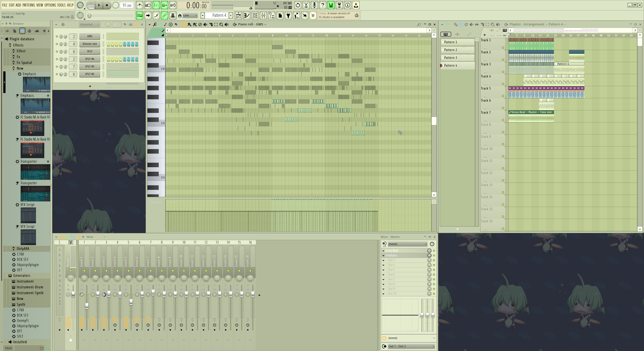Open the OPTIONS menu
Image resolution: width=644 pixels, height=351 pixels.
pyautogui.click(x=50, y=5)
